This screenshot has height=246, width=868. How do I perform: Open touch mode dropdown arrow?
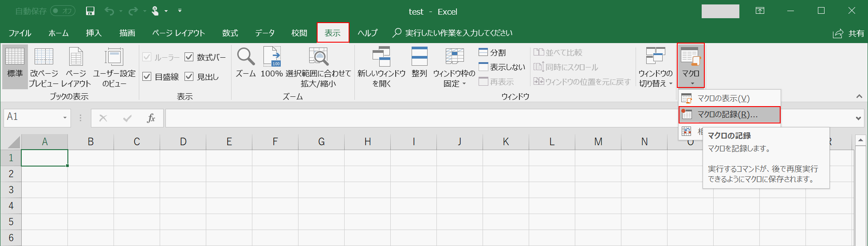point(166,11)
